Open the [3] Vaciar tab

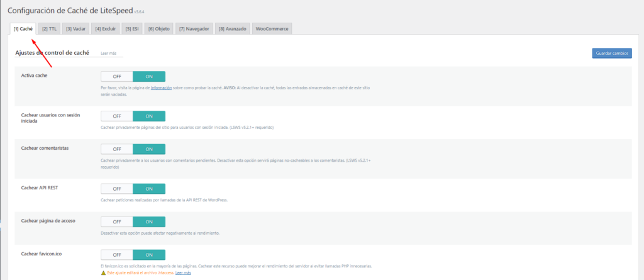[x=75, y=29]
